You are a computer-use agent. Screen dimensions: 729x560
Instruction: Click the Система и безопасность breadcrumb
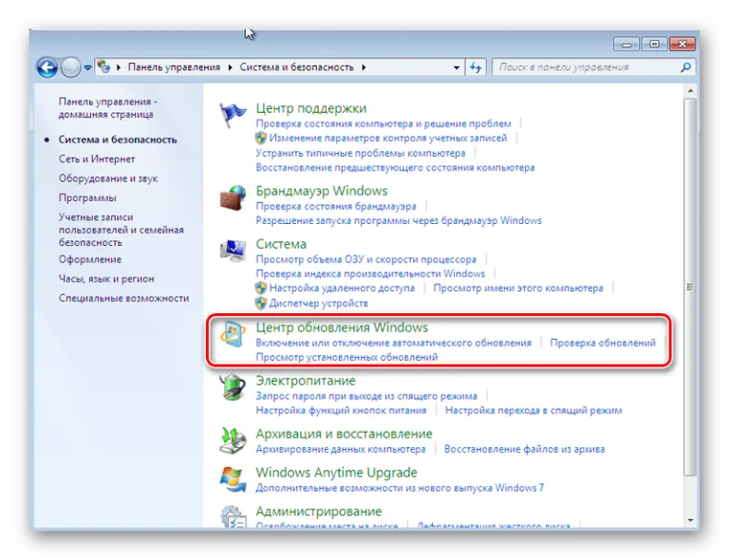pos(296,67)
